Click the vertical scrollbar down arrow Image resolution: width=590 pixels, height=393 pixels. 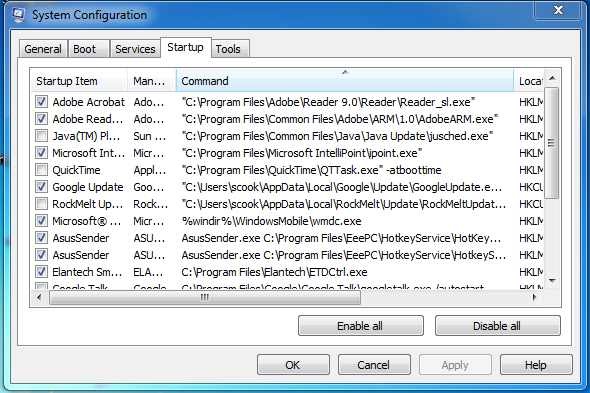(x=552, y=281)
